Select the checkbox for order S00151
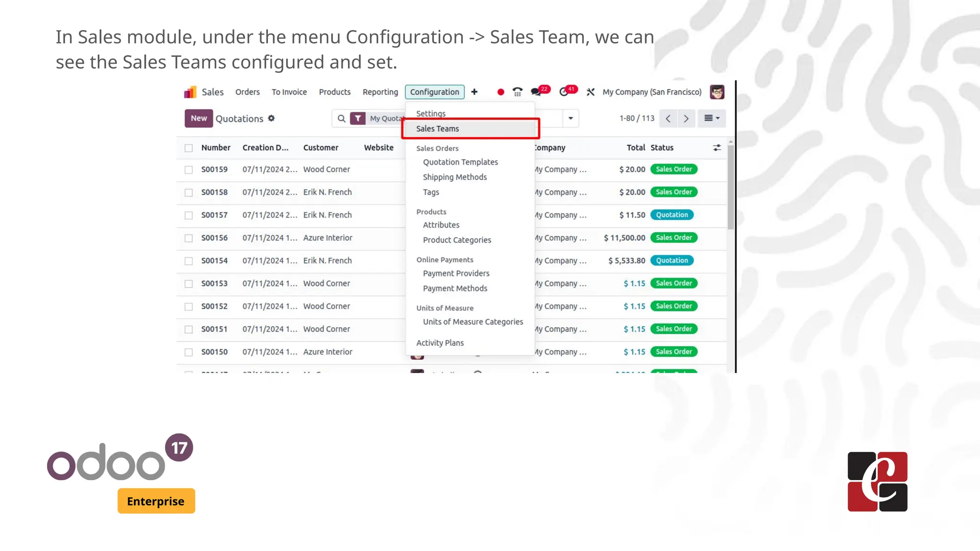980x551 pixels. [189, 330]
